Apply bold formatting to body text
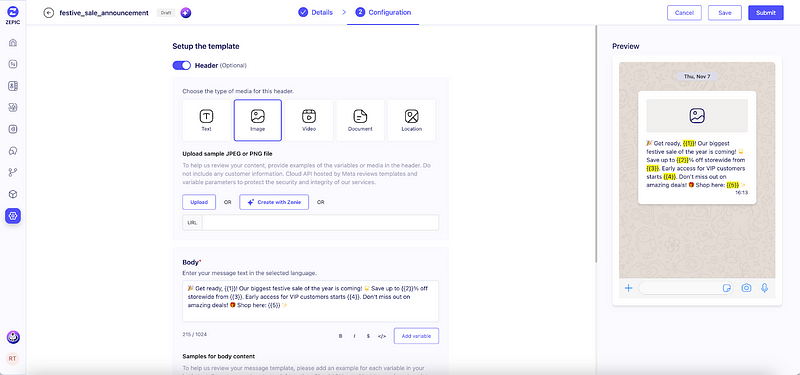 click(341, 336)
